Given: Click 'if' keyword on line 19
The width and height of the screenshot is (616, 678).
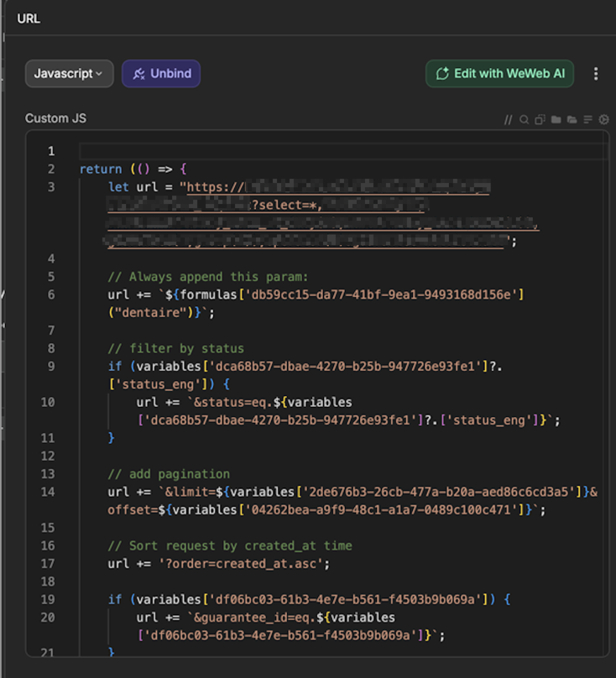Looking at the screenshot, I should click(115, 600).
